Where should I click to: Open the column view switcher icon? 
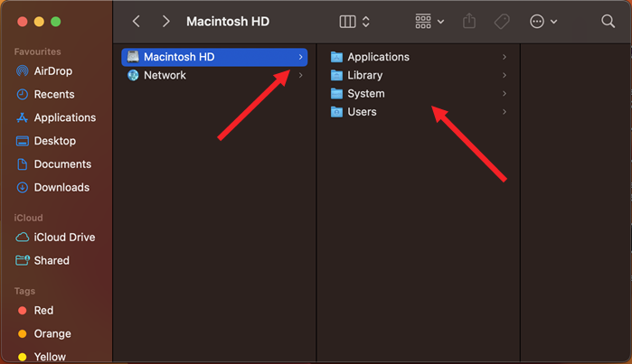click(347, 22)
